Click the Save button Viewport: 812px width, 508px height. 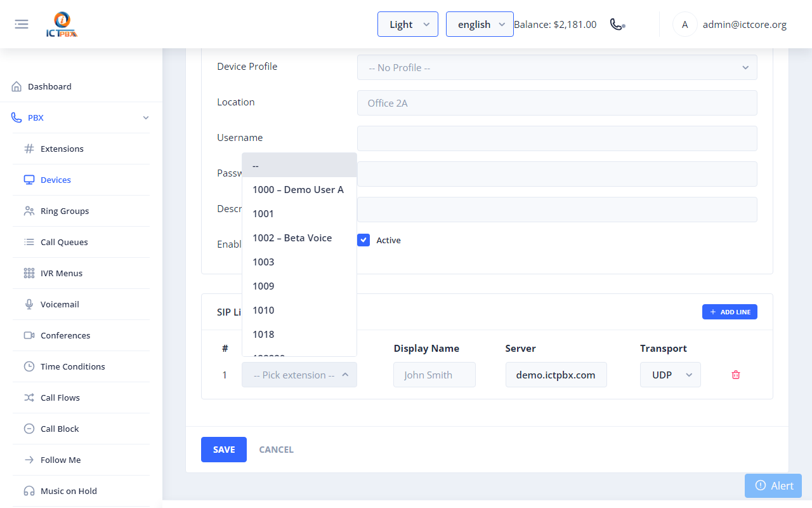(224, 450)
